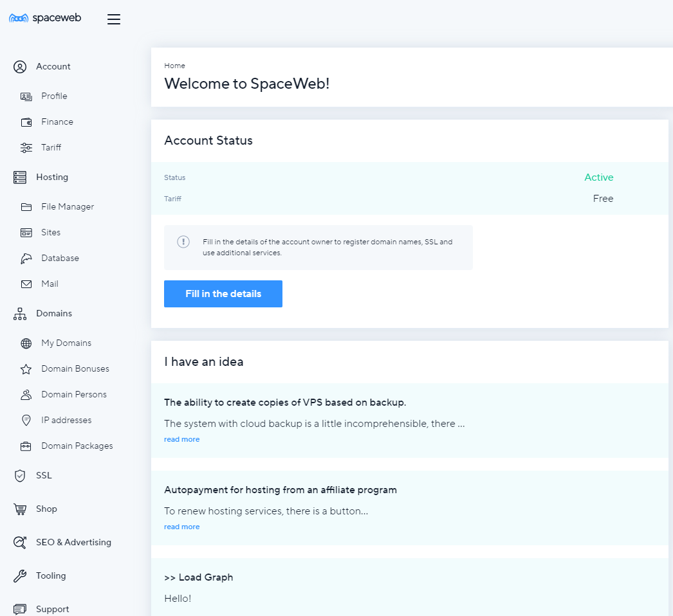Click the File Manager folder icon

tap(26, 207)
